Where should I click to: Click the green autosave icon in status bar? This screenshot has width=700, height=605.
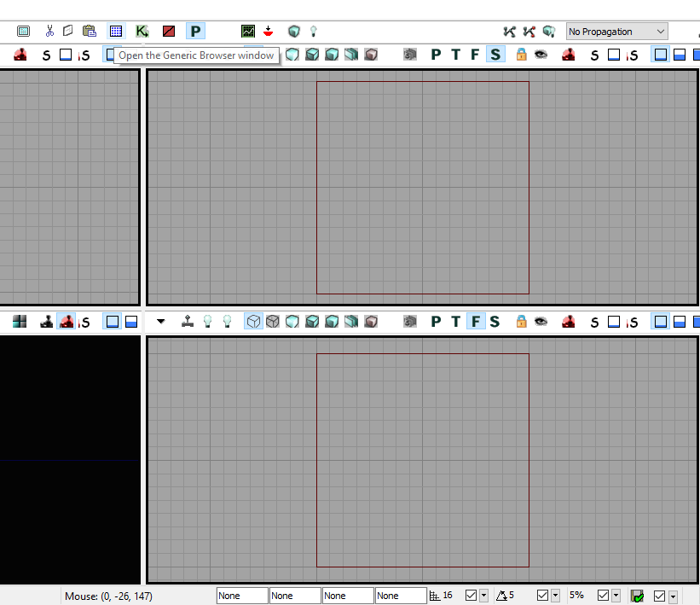point(637,596)
